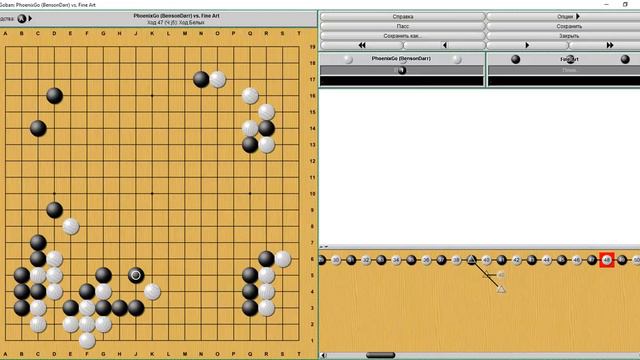Click the black stone icon right of Fine Art name

(625, 60)
